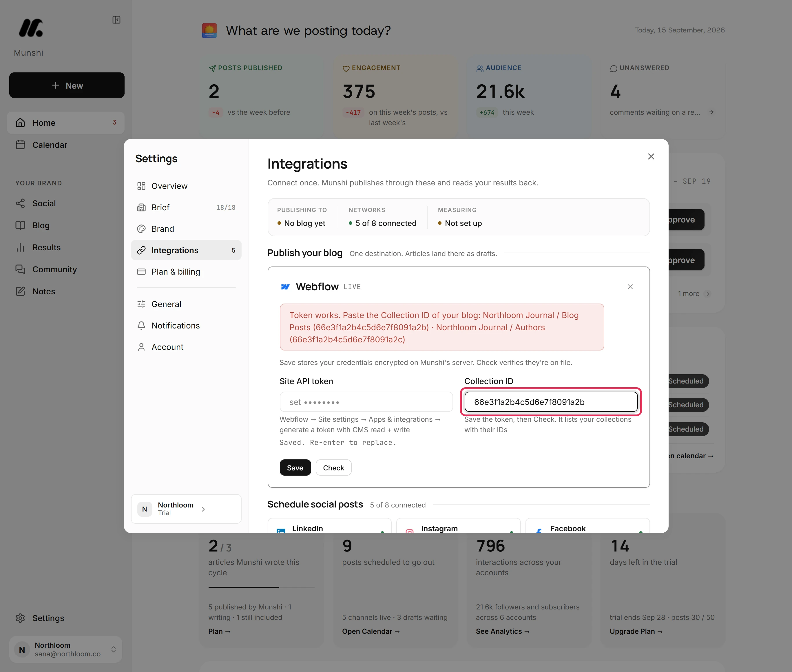Select Plan & billing in Settings
The width and height of the screenshot is (792, 672).
click(x=186, y=272)
